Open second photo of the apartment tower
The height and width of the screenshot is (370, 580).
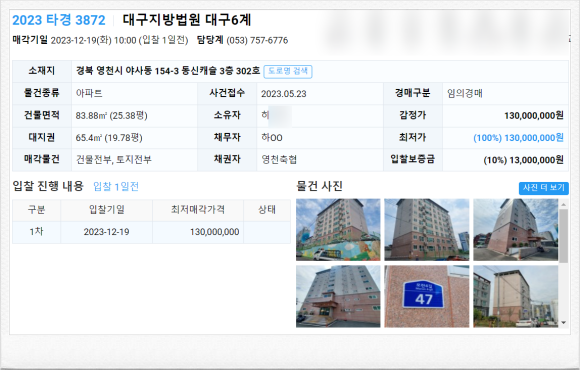click(x=426, y=229)
